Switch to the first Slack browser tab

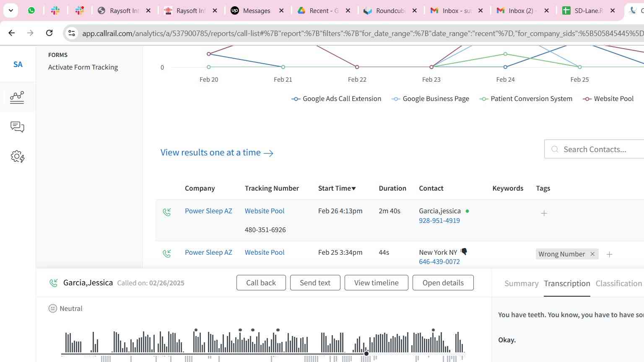(55, 10)
